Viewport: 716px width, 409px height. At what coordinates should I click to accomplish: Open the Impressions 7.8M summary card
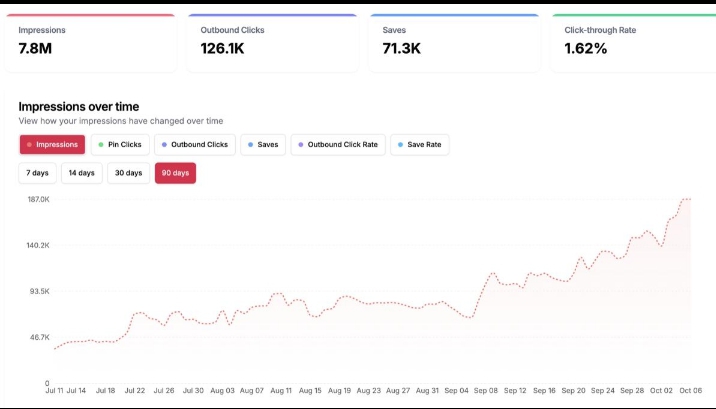click(90, 43)
